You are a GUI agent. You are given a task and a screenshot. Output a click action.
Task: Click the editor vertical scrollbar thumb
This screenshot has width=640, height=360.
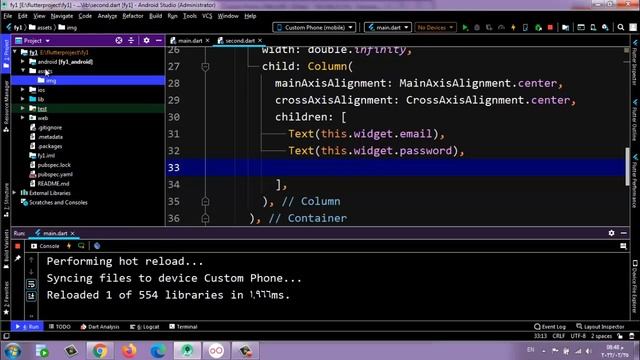coord(627,167)
